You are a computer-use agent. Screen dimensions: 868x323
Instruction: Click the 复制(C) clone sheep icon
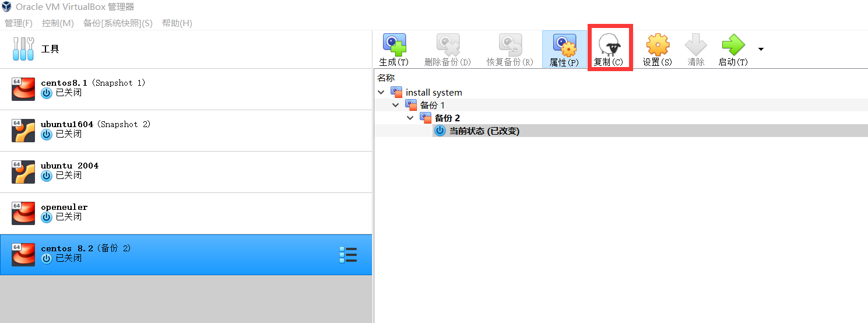pos(609,44)
